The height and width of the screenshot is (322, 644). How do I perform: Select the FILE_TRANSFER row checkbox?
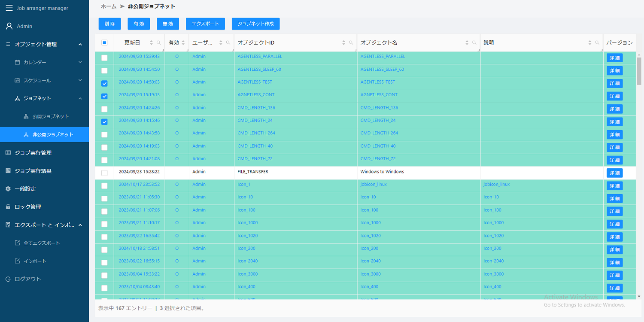coord(104,173)
